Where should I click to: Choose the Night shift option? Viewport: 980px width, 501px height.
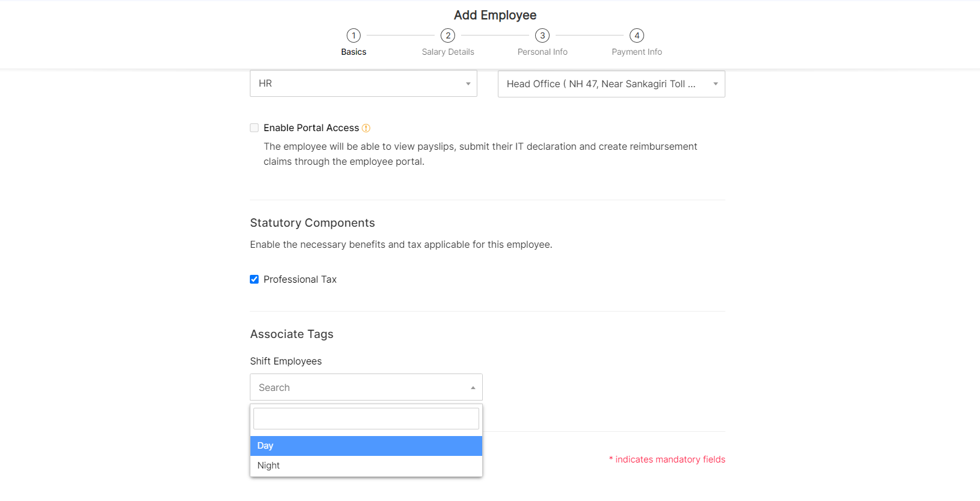[366, 466]
